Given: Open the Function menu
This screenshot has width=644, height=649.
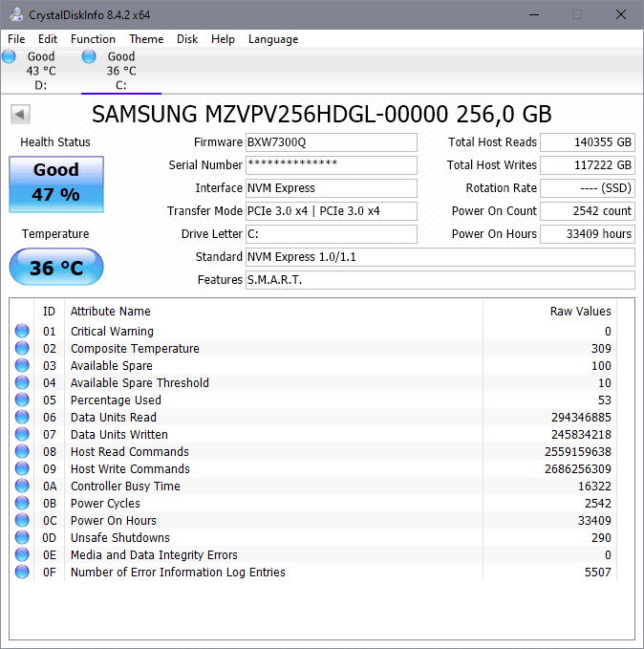Looking at the screenshot, I should click(x=93, y=39).
